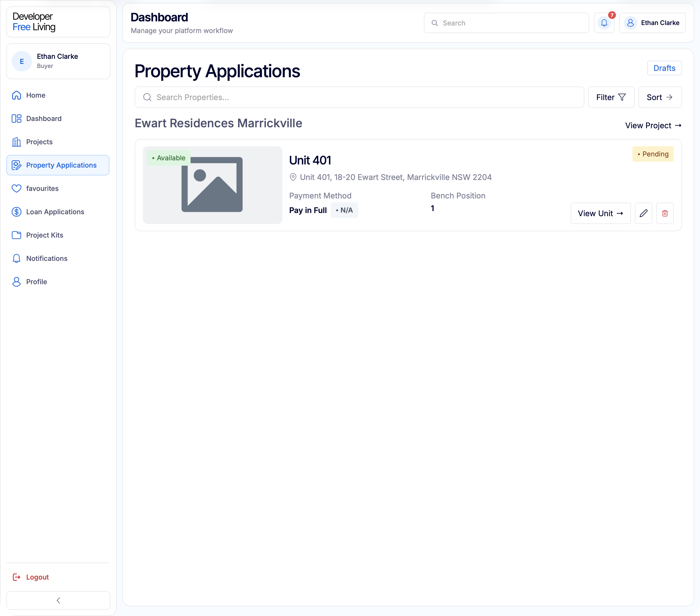This screenshot has height=616, width=700.
Task: Collapse the sidebar with chevron button
Action: click(58, 601)
